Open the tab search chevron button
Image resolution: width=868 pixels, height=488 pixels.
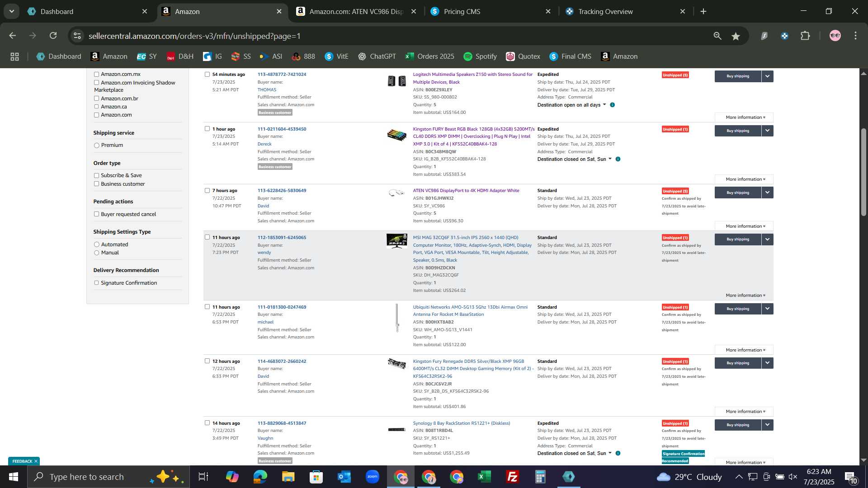coord(12,11)
